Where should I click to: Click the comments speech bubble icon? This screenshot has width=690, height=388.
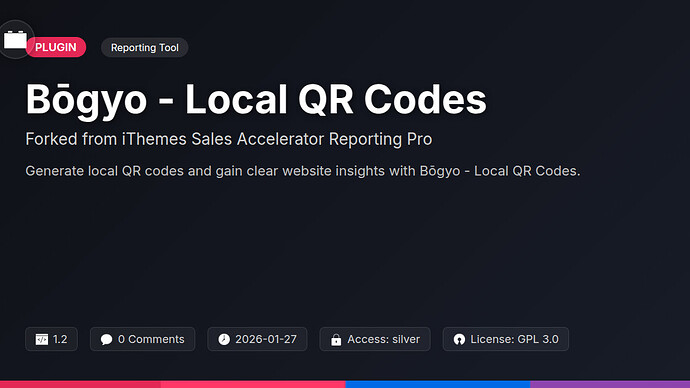coord(106,339)
